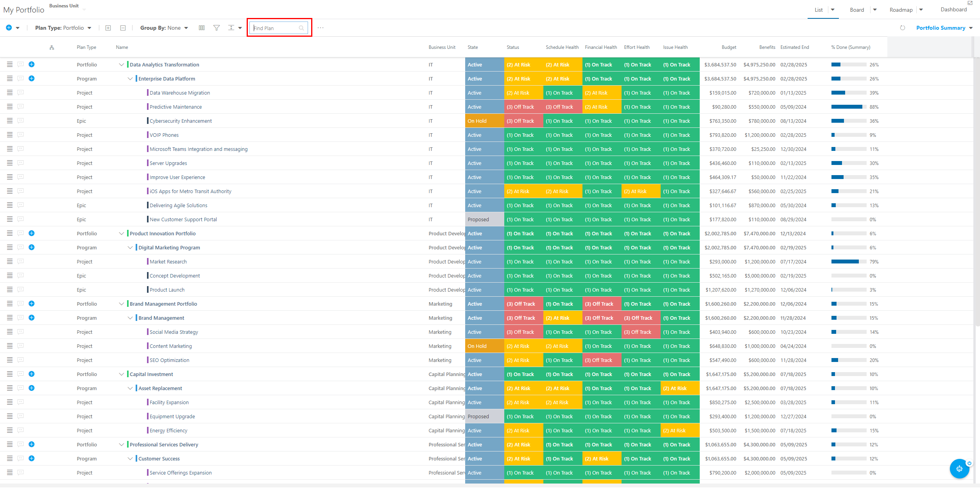980x489 pixels.
Task: Open comments for Data Analytics Transformation
Action: [x=21, y=64]
